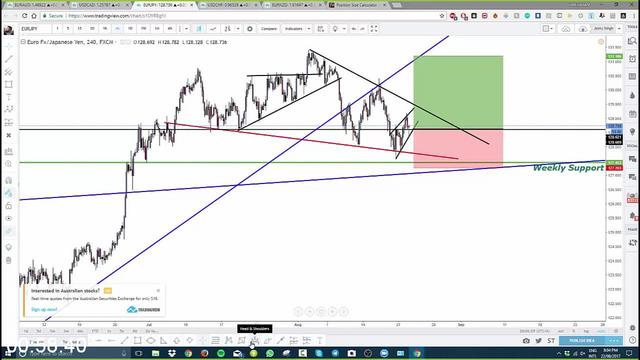Select the pitchfork tool in left sidebar

click(9, 72)
